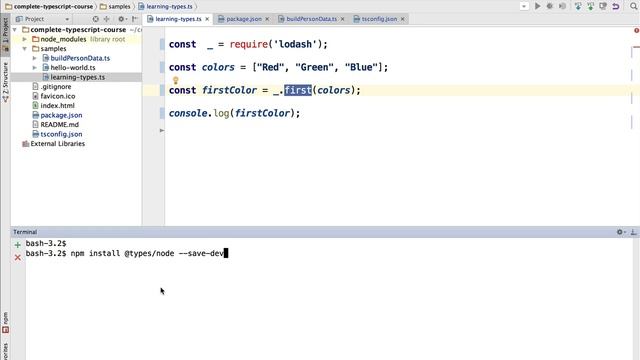Click fold marker arrow in editor gutter
Image resolution: width=640 pixels, height=360 pixels.
click(x=162, y=131)
